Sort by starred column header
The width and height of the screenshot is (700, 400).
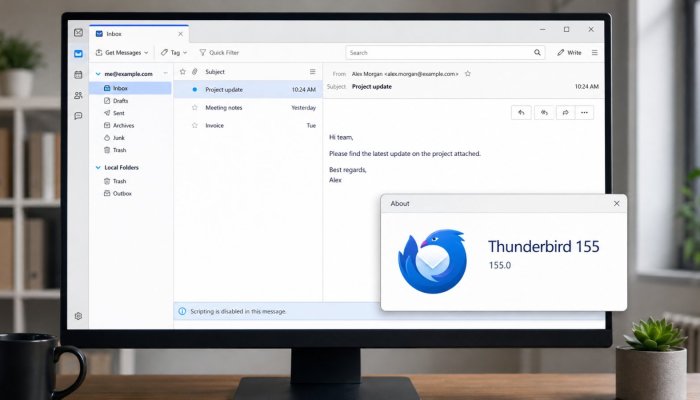tap(183, 72)
